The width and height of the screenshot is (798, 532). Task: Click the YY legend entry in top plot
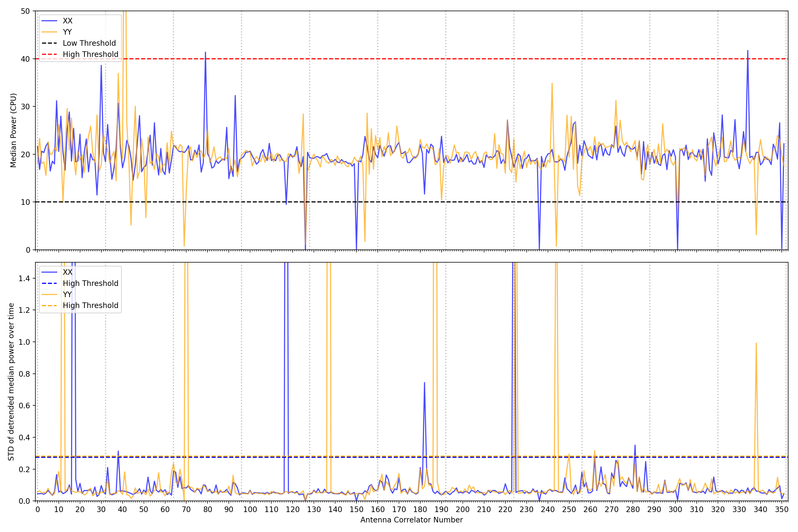click(67, 32)
